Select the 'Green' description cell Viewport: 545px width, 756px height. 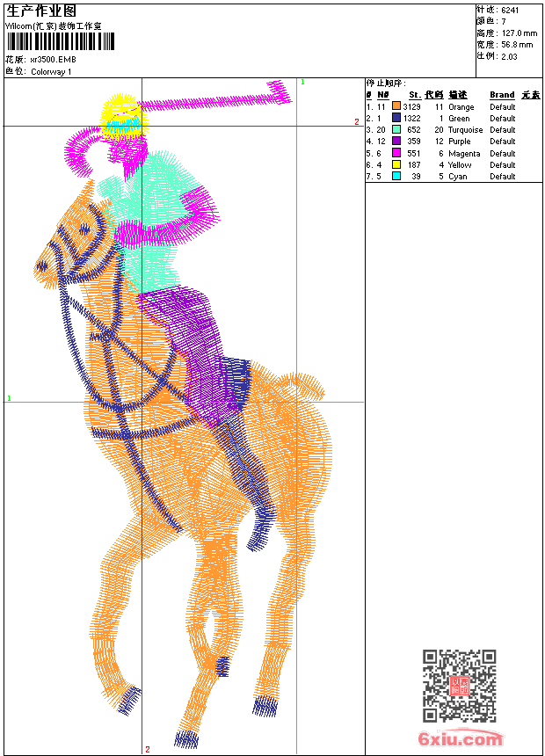coord(459,119)
